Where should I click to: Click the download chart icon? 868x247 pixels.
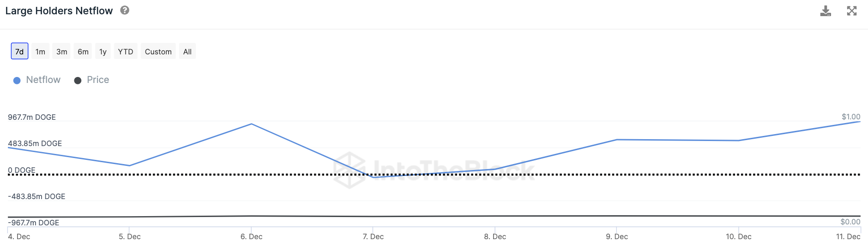tap(826, 11)
